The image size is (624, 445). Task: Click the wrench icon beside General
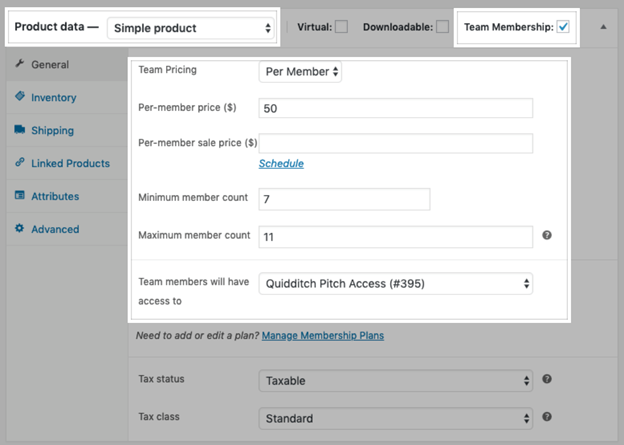tap(20, 63)
